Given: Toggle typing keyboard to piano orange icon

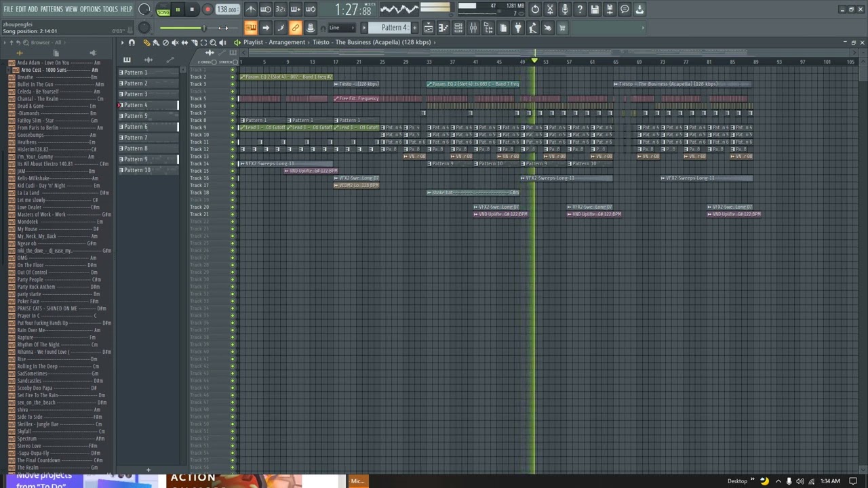Looking at the screenshot, I should coord(250,28).
